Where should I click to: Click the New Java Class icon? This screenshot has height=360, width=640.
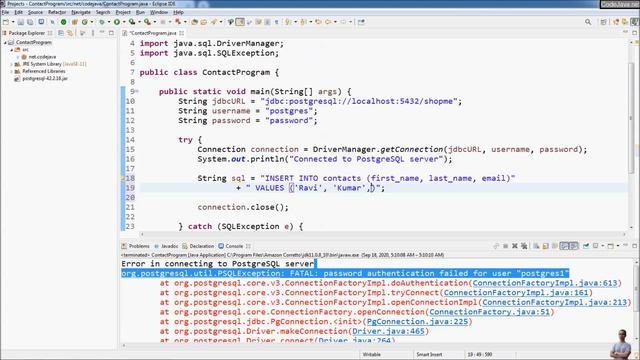84,22
